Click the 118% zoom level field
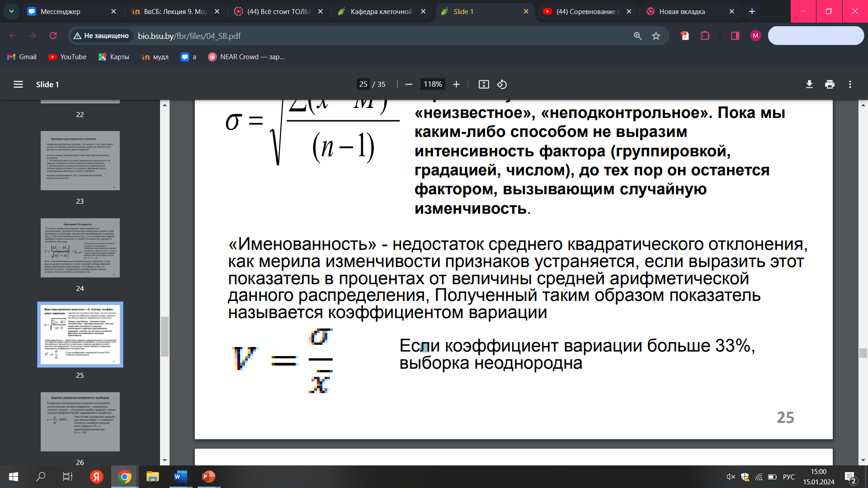The width and height of the screenshot is (868, 488). coord(433,84)
